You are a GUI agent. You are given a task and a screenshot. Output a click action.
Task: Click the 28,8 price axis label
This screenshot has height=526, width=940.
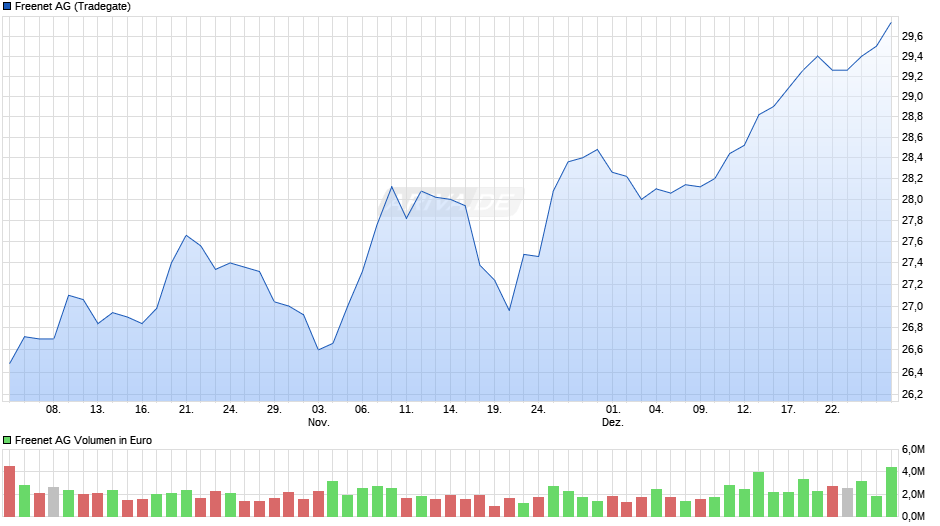[x=912, y=116]
